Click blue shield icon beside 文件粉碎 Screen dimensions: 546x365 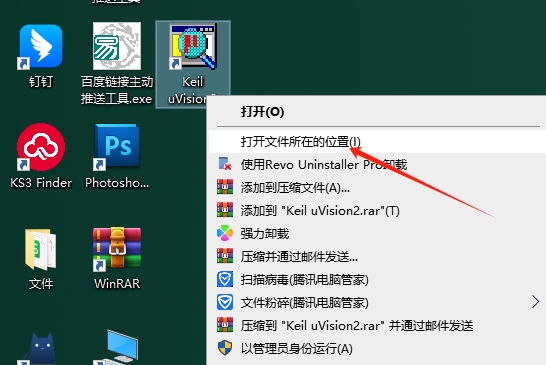(x=225, y=302)
